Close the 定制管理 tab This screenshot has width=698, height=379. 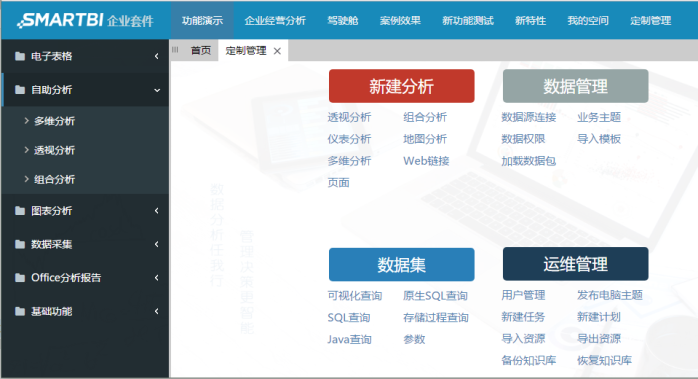click(277, 51)
